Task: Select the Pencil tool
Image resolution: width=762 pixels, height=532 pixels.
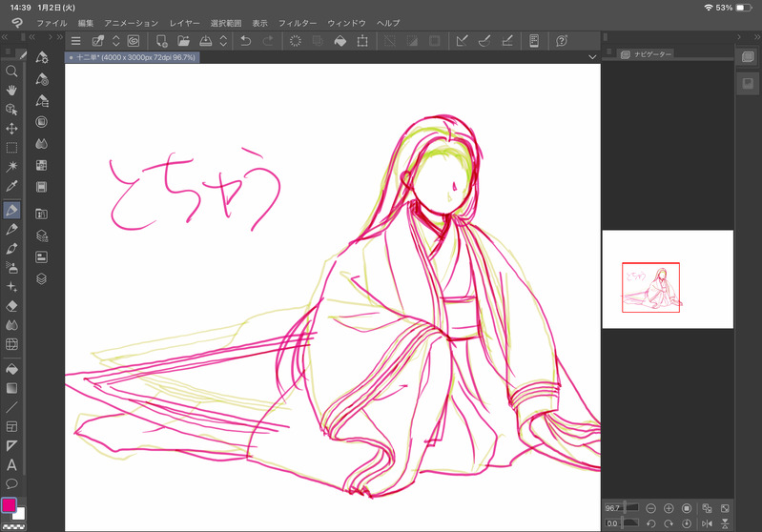Action: (11, 229)
